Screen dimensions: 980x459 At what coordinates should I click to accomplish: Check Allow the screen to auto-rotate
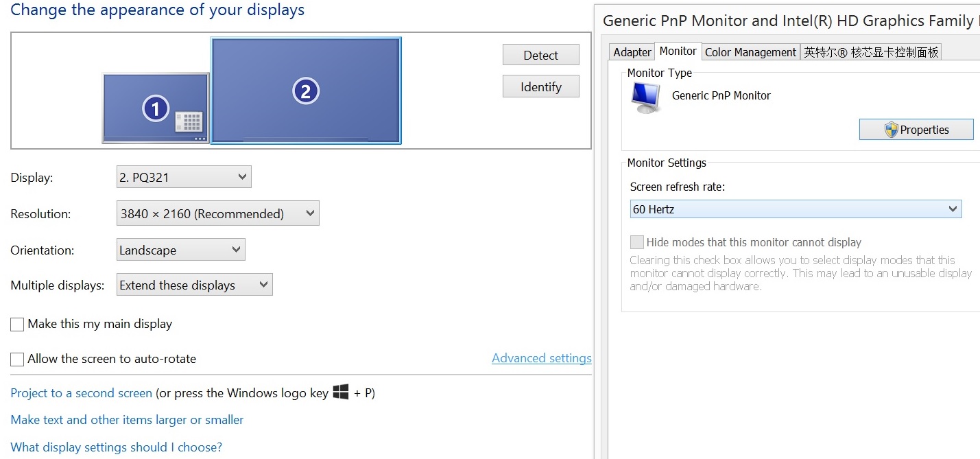click(x=17, y=360)
